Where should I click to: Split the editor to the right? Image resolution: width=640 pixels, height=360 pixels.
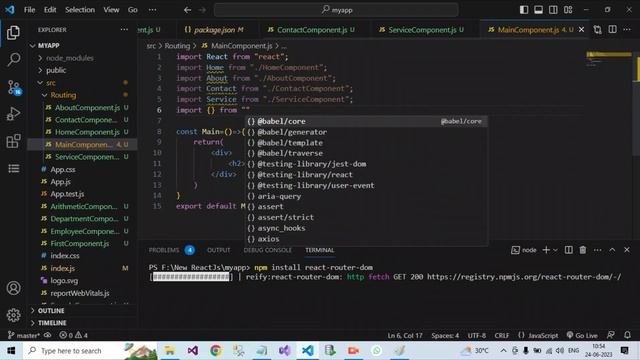[x=612, y=30]
